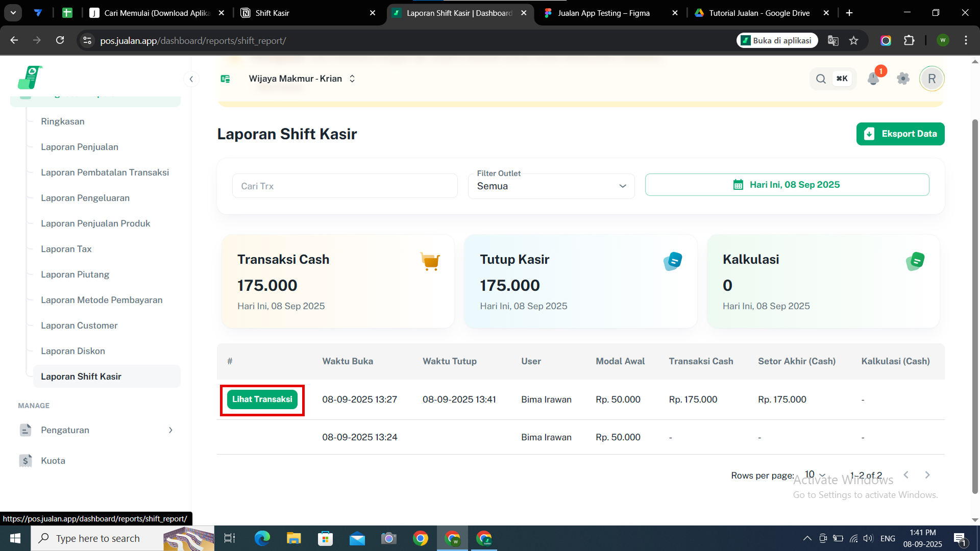Open Laporan Penjualan in the sidebar
Image resolution: width=980 pixels, height=551 pixels.
tap(80, 147)
